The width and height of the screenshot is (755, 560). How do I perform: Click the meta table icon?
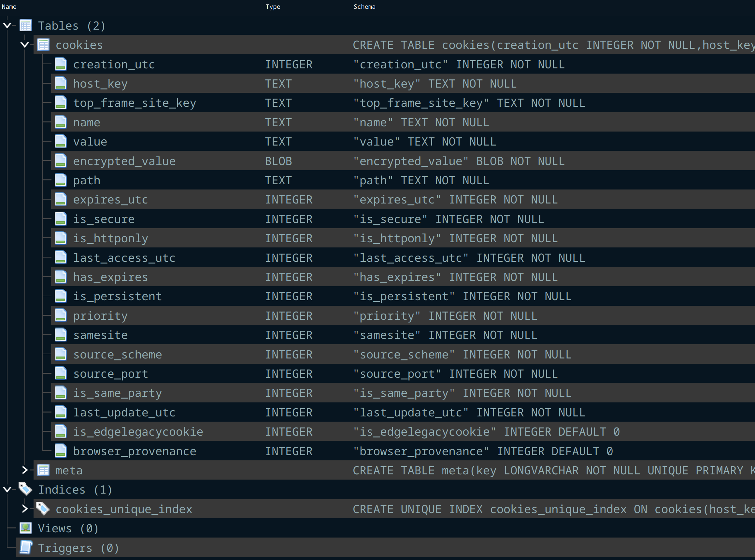pyautogui.click(x=43, y=470)
